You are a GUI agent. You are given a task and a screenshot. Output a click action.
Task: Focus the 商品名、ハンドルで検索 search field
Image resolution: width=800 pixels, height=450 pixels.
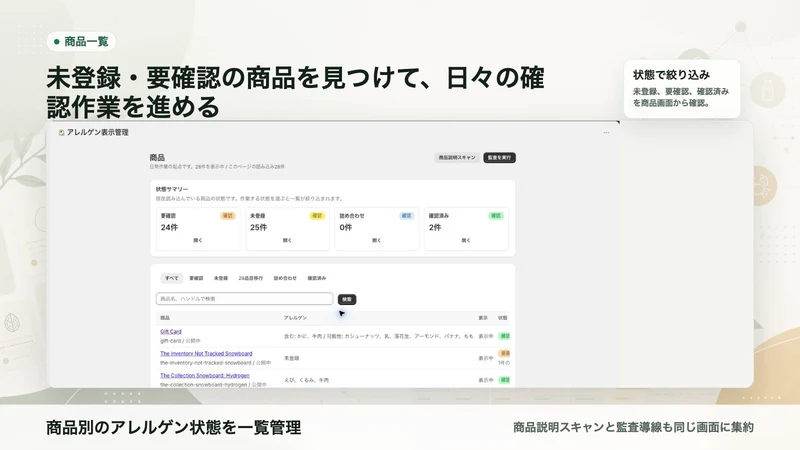point(244,299)
